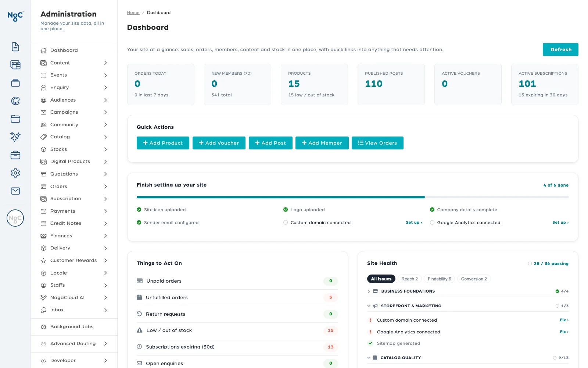Click the View Orders button
588x368 pixels.
coord(377,143)
